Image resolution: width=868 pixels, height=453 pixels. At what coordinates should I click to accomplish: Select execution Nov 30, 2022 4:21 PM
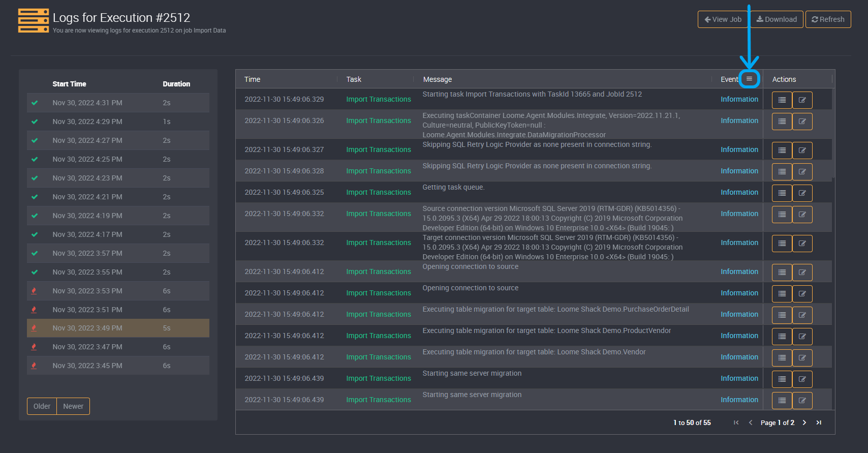[118, 197]
